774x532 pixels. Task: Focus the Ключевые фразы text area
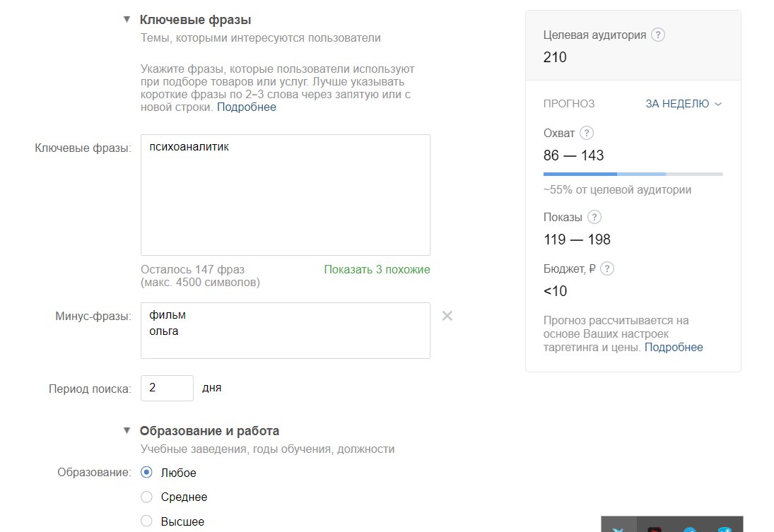[x=286, y=195]
